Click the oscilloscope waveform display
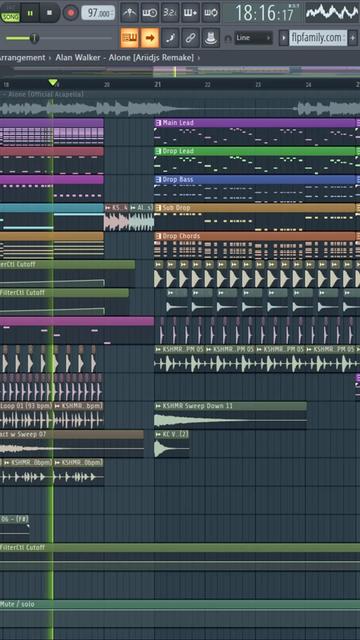Viewport: 360px width, 640px height. click(x=331, y=13)
